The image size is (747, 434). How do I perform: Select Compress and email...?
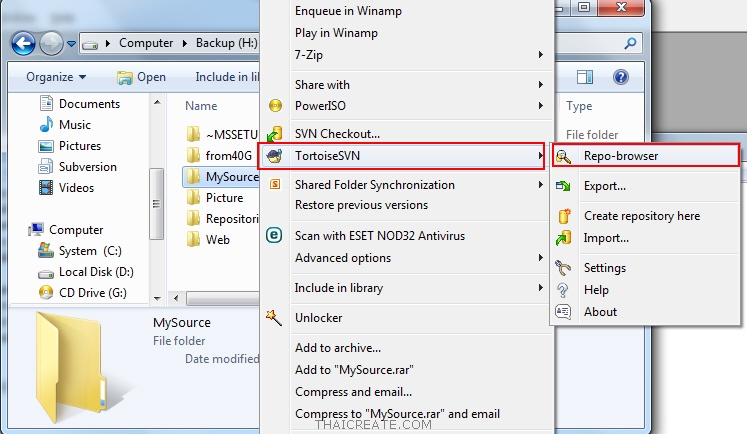tap(353, 392)
